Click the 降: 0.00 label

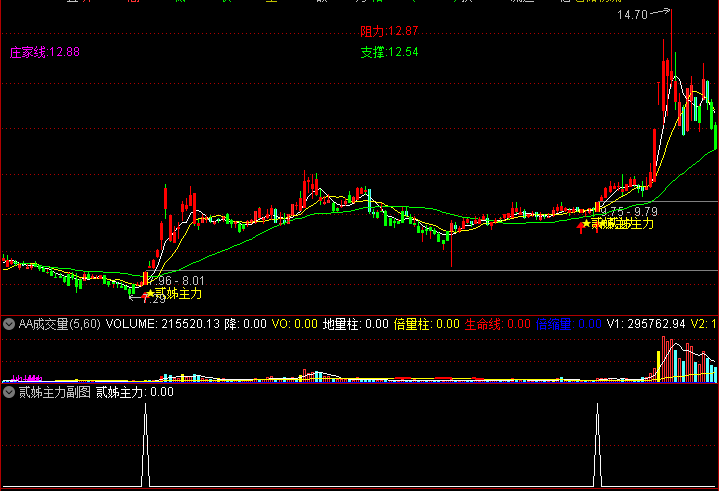tap(245, 324)
